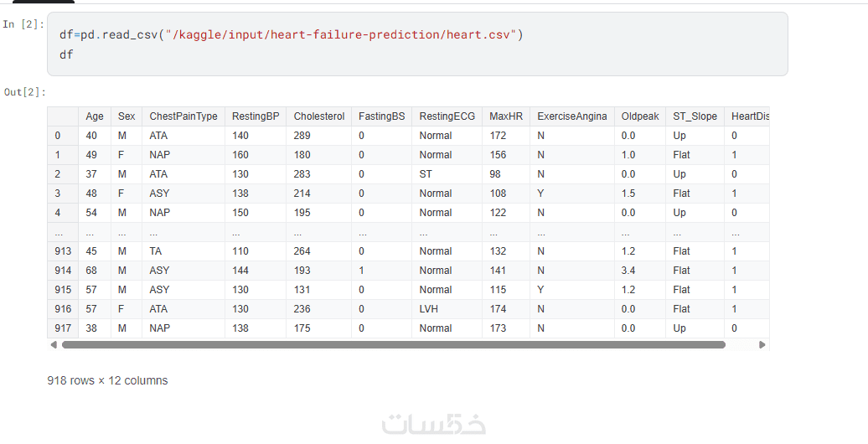Select the ExerciseAngina column header
This screenshot has height=444, width=868.
(x=572, y=116)
